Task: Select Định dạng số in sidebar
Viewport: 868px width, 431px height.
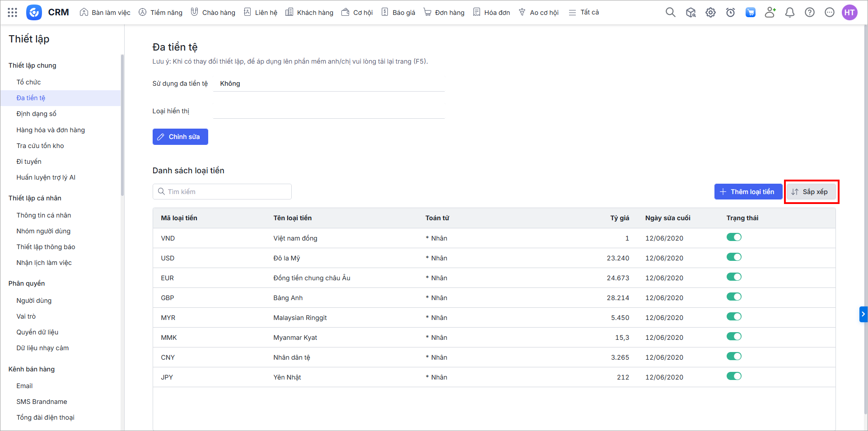Action: 37,114
